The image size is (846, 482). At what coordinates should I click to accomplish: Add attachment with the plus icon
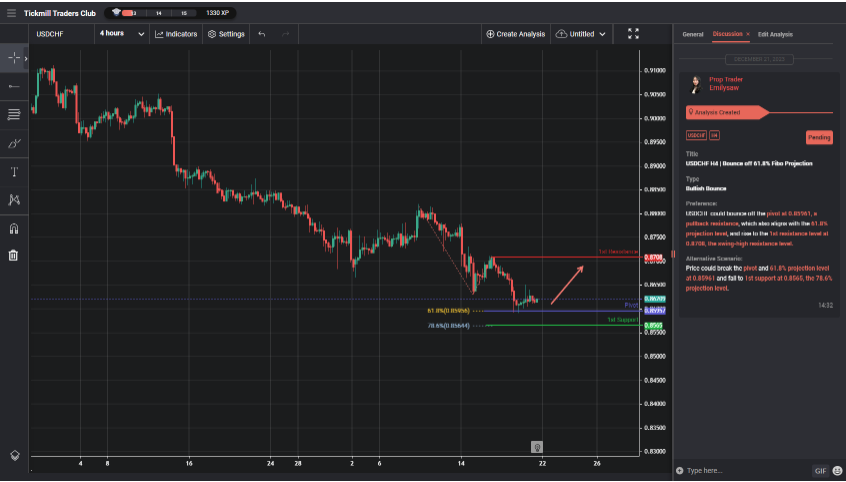679,471
